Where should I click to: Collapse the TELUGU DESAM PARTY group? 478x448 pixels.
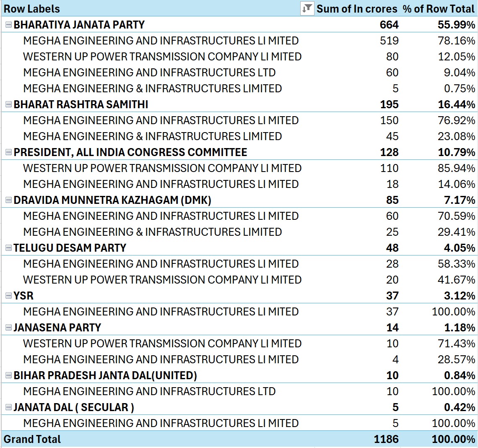click(x=8, y=248)
